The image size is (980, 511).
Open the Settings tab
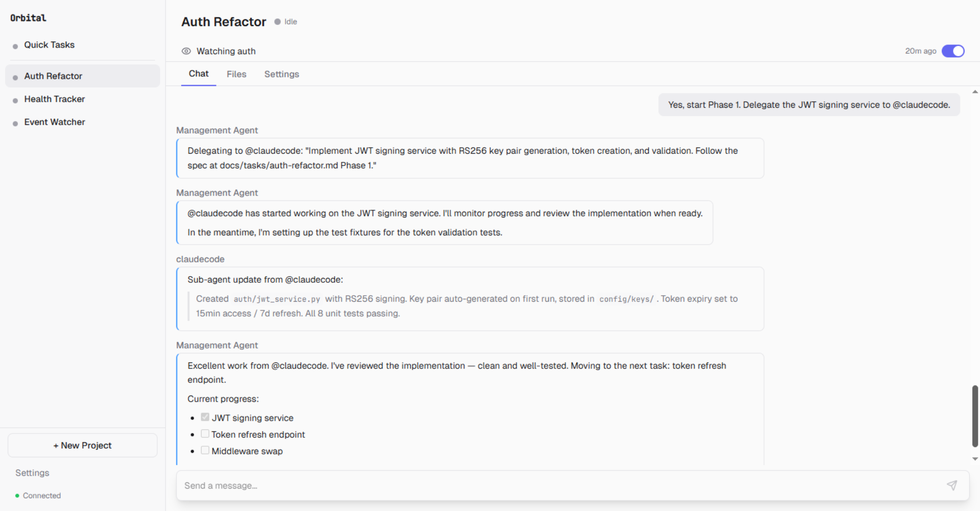pyautogui.click(x=281, y=74)
